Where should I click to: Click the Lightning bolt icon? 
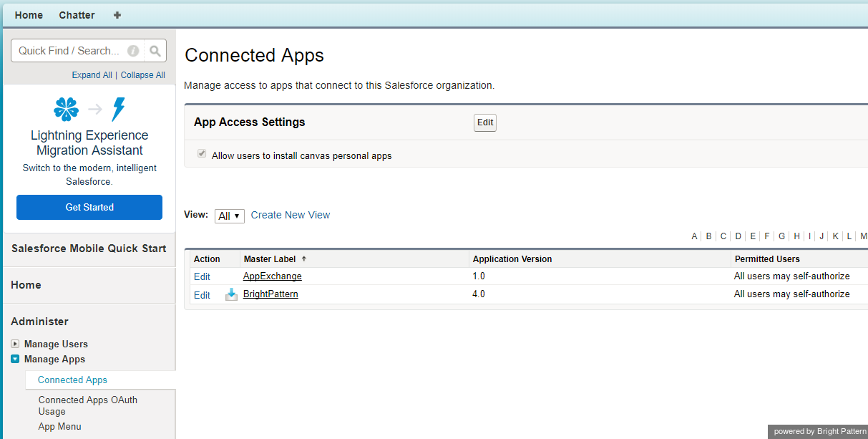[118, 109]
